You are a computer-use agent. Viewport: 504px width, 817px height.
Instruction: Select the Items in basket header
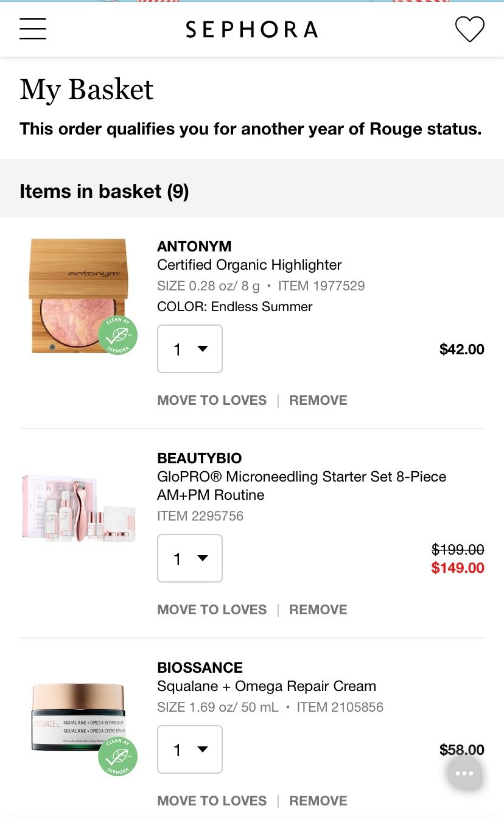(103, 191)
